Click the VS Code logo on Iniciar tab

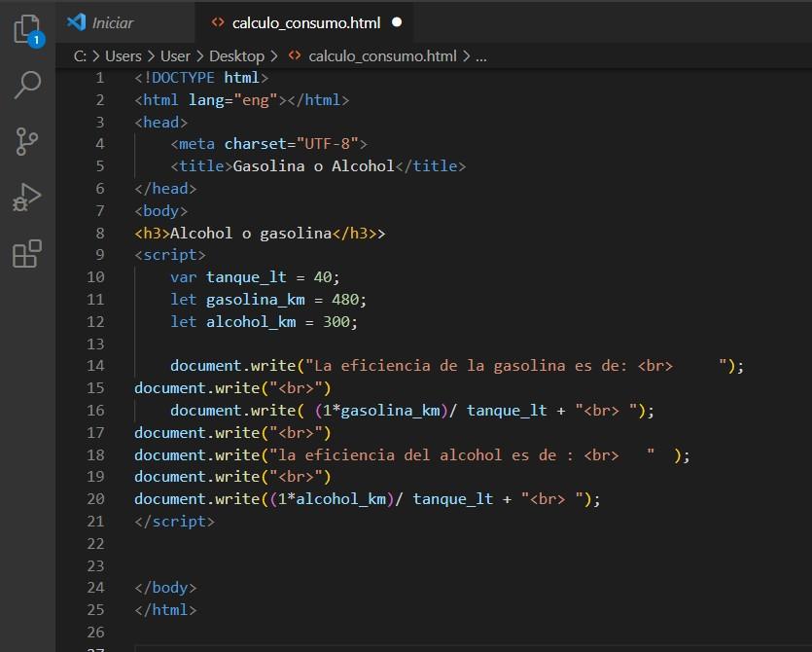pyautogui.click(x=77, y=22)
